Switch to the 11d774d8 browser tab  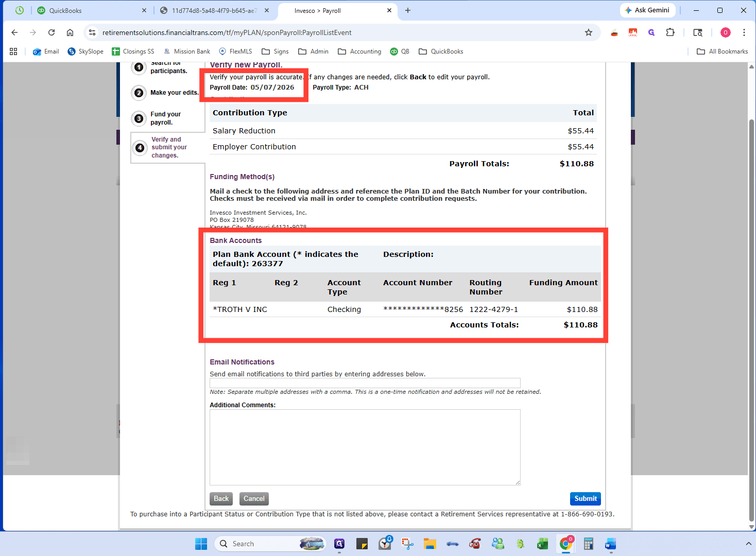coord(215,10)
